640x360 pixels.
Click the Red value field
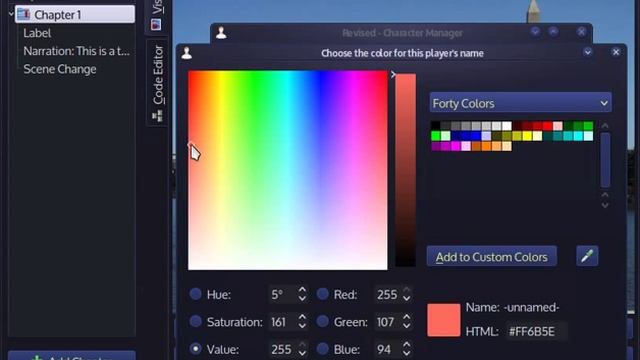coord(388,294)
